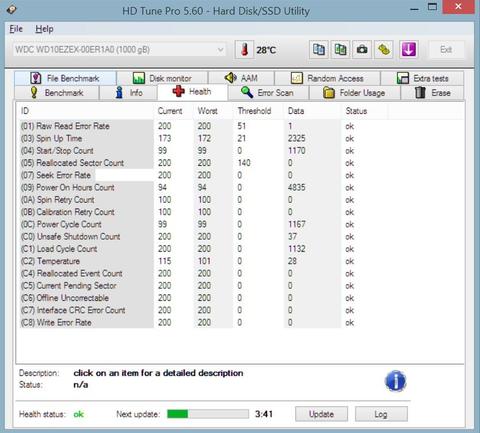Viewport: 480px width, 433px height.
Task: Click the camera screenshot icon
Action: click(x=362, y=50)
